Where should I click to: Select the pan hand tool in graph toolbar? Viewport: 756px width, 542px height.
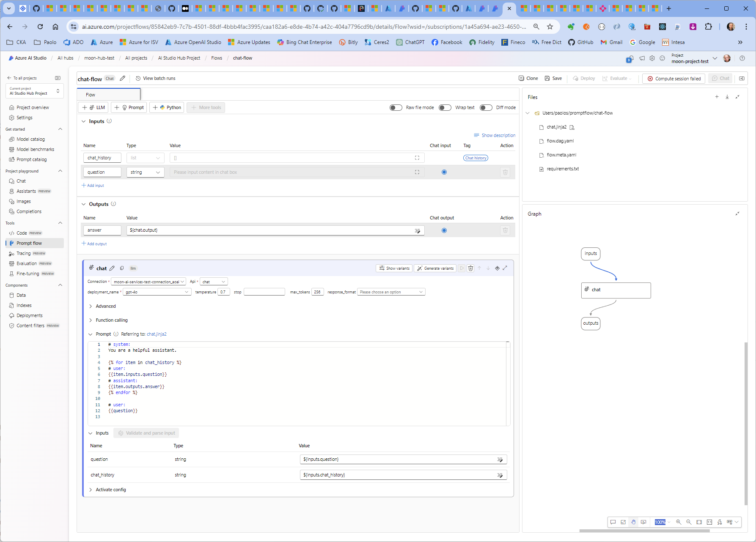pyautogui.click(x=633, y=522)
